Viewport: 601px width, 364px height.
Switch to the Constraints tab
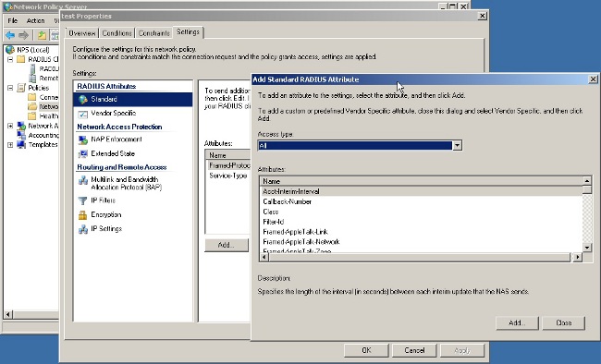(x=154, y=33)
